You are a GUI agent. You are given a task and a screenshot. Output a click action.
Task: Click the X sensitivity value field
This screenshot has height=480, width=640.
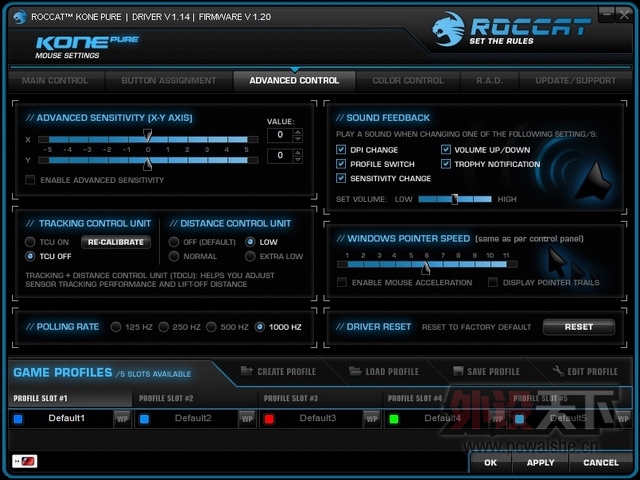click(280, 135)
